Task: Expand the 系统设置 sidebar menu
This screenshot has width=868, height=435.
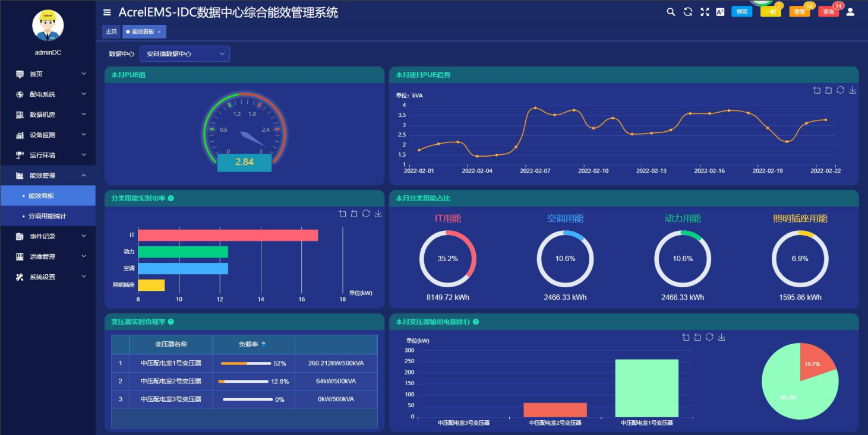Action: click(48, 277)
